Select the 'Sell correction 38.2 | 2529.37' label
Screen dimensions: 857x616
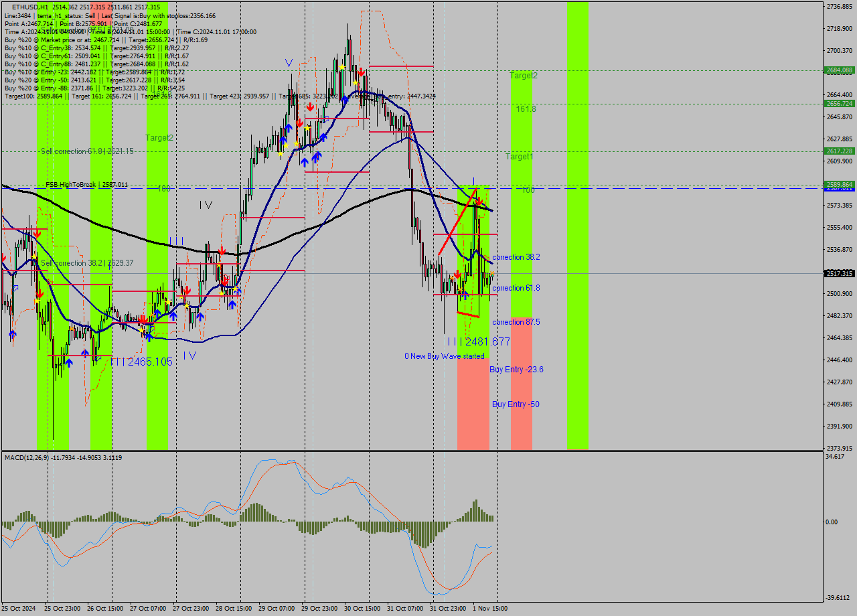87,263
